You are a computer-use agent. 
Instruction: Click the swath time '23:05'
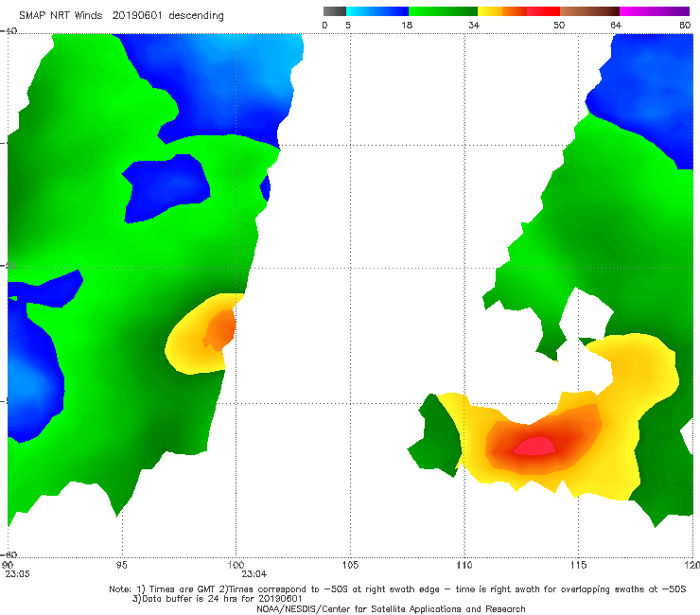click(x=17, y=574)
